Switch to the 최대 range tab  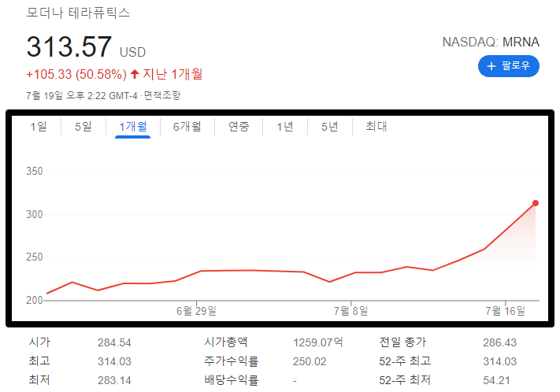point(376,127)
